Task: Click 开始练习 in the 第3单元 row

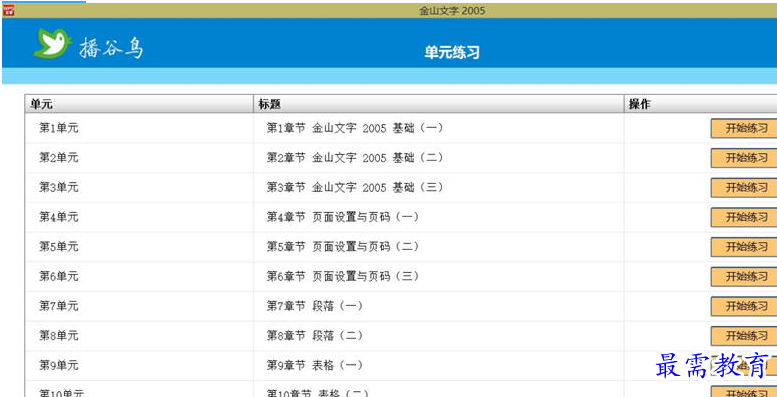Action: (744, 188)
